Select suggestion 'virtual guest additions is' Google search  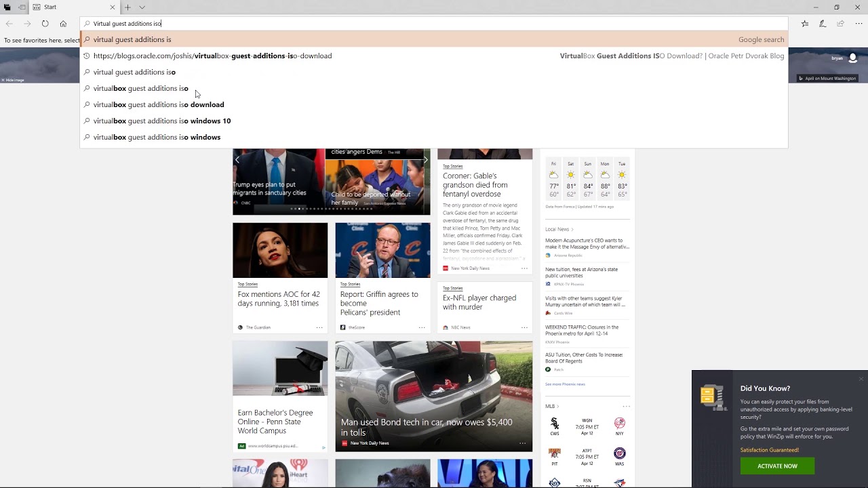434,39
